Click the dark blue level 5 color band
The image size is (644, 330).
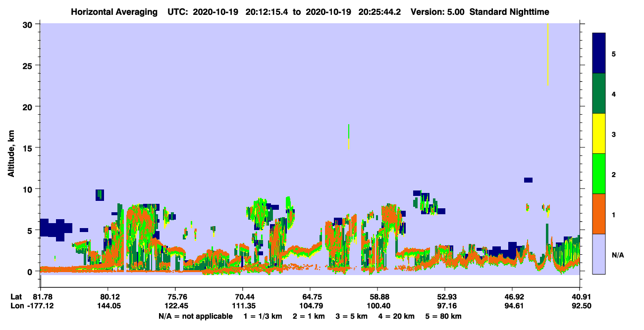pyautogui.click(x=599, y=53)
